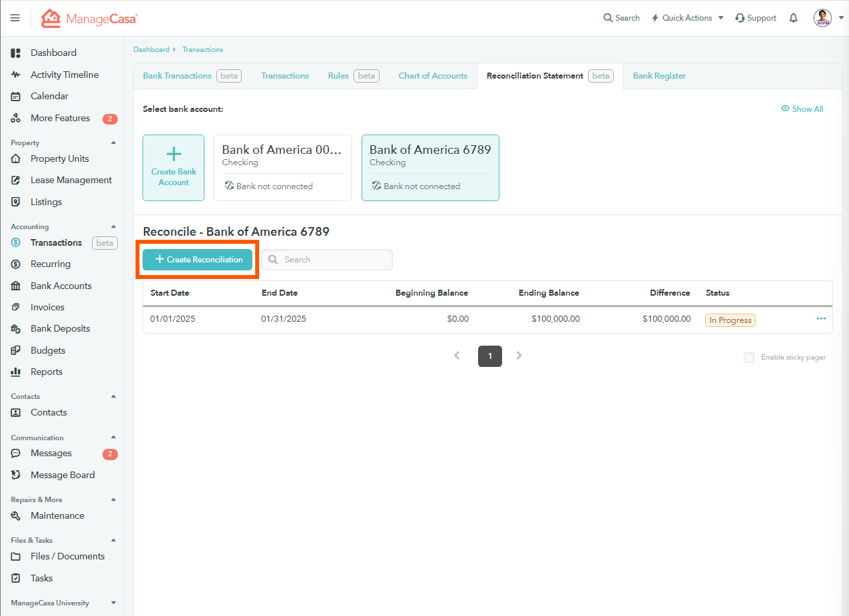Open Recurring in the sidebar
Screen dimensions: 849x616
(51, 264)
